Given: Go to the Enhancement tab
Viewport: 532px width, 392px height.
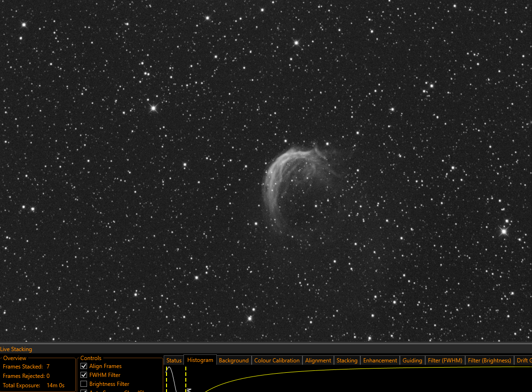Looking at the screenshot, I should 380,361.
